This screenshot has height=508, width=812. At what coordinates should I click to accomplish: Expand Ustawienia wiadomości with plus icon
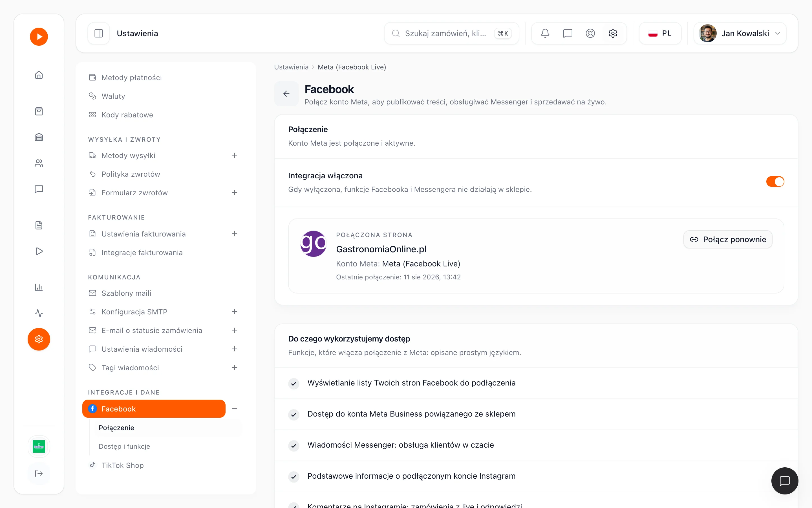point(235,349)
